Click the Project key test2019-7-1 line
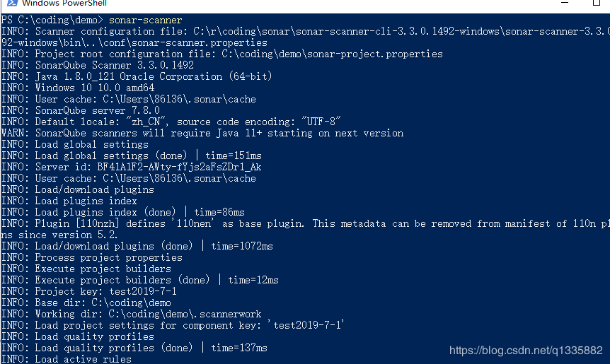610x364 pixels. pos(89,291)
